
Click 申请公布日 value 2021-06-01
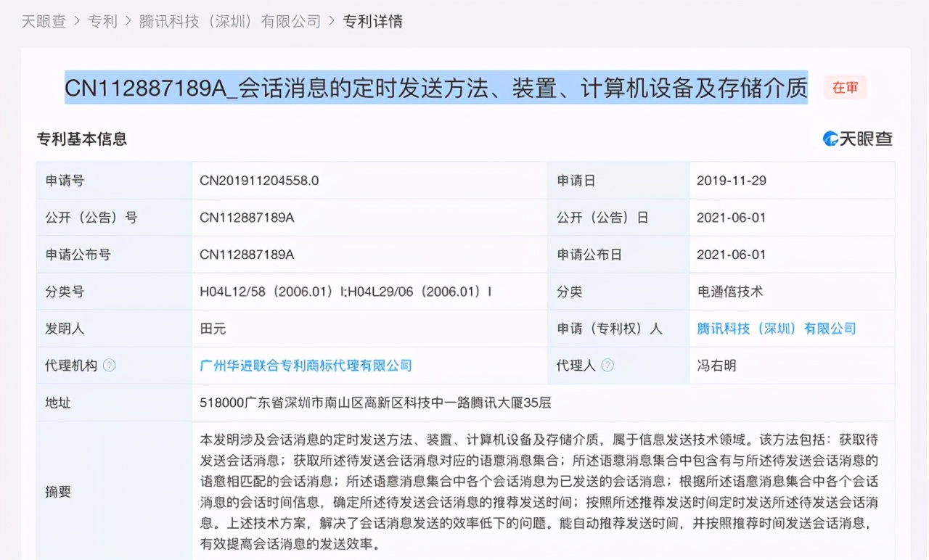[732, 255]
